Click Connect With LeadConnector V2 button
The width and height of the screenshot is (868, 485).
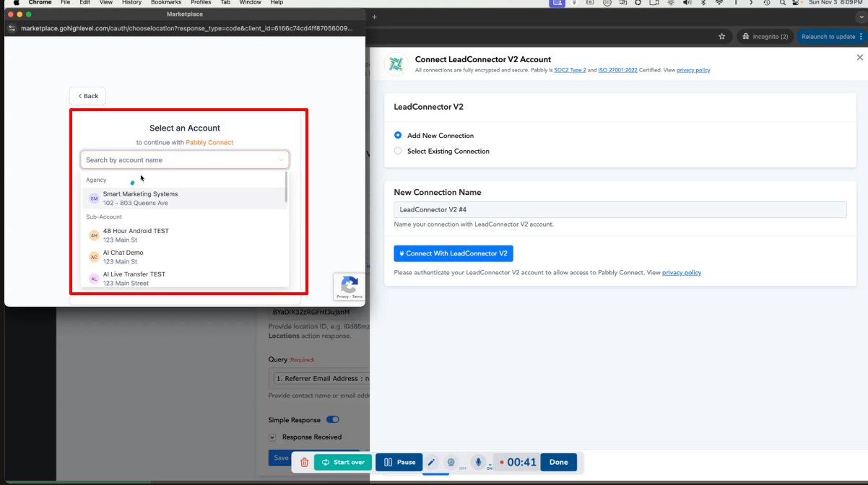tap(453, 253)
